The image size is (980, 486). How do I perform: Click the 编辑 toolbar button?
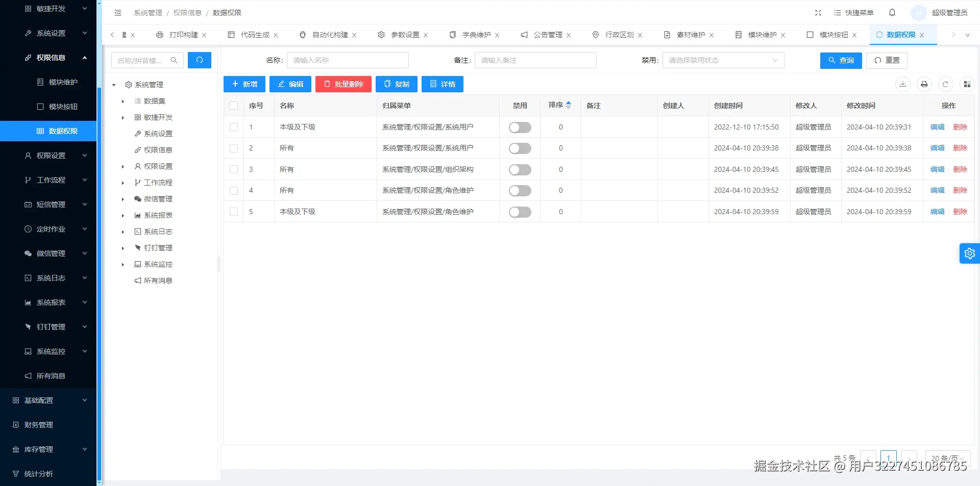point(290,84)
